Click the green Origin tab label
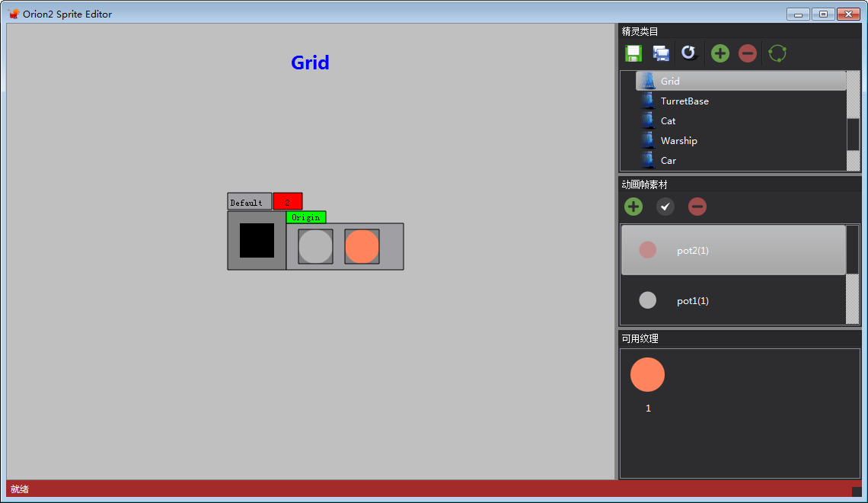 pyautogui.click(x=306, y=217)
